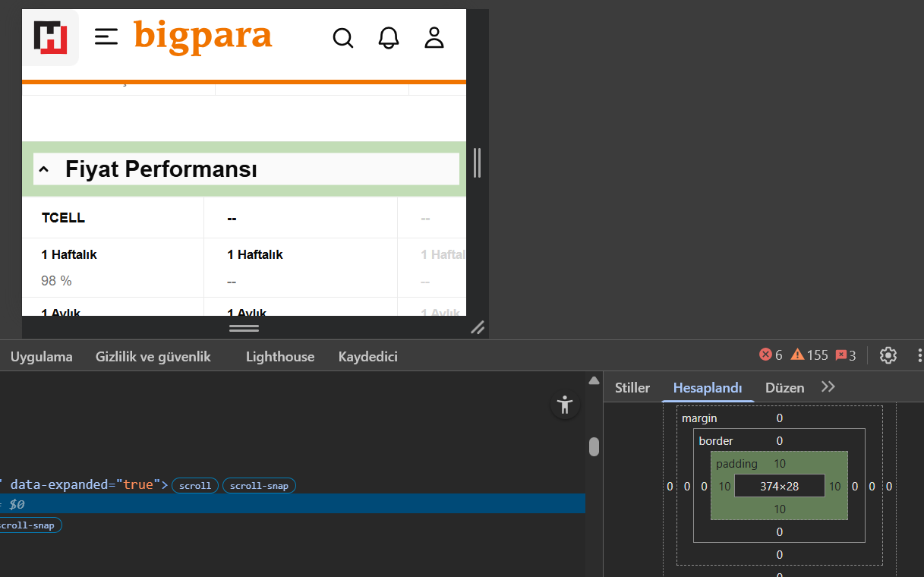Click 1 Haftalık label under TCELL
The image size is (924, 577).
coord(69,254)
